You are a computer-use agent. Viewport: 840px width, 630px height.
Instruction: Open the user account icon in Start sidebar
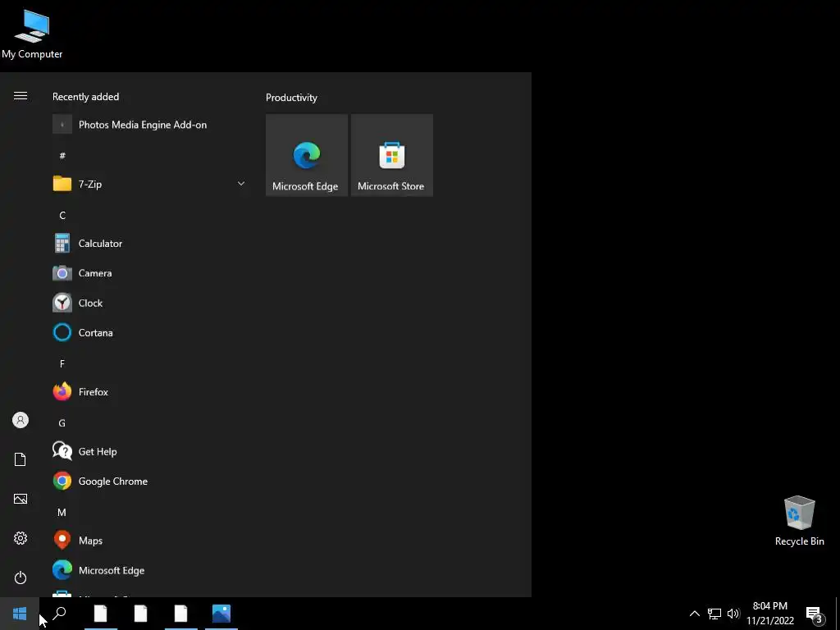point(21,420)
